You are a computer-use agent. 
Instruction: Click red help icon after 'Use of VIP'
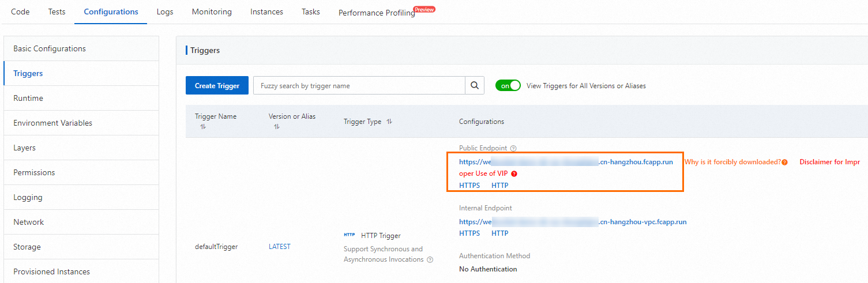(x=514, y=173)
